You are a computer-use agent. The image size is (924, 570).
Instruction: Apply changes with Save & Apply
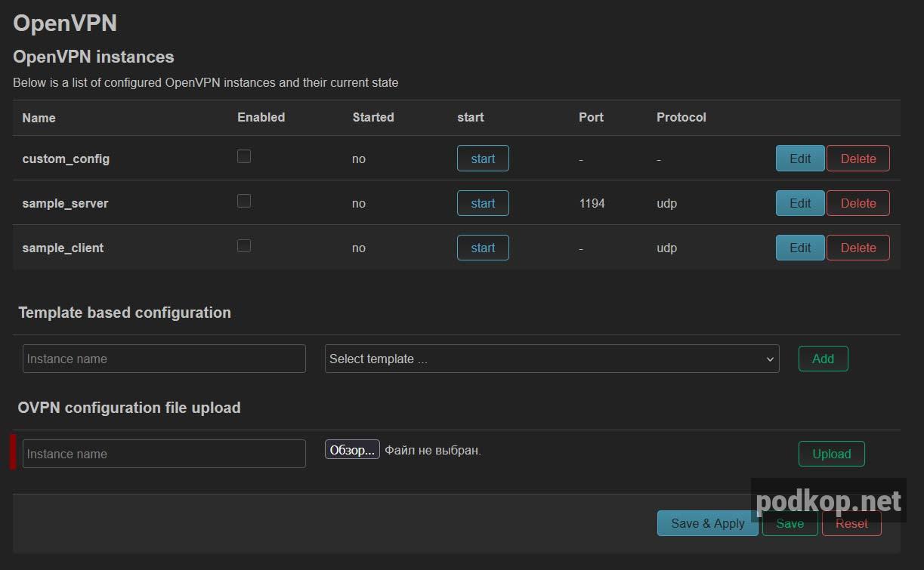tap(707, 522)
